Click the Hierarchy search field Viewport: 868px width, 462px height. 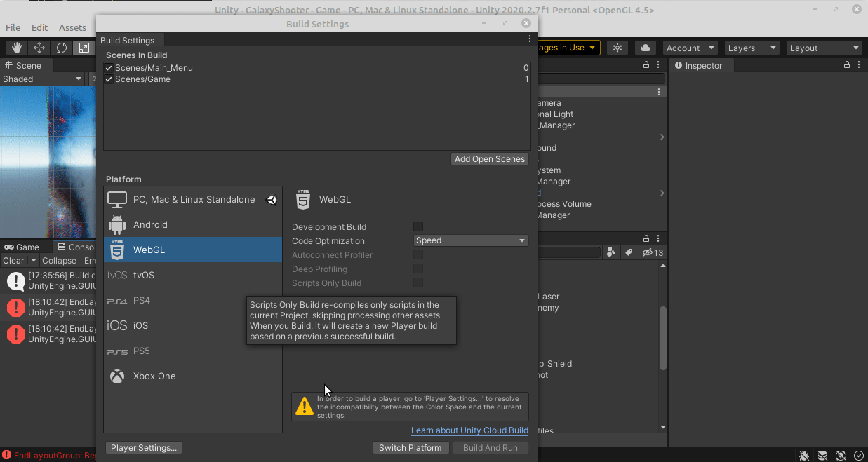pyautogui.click(x=601, y=79)
